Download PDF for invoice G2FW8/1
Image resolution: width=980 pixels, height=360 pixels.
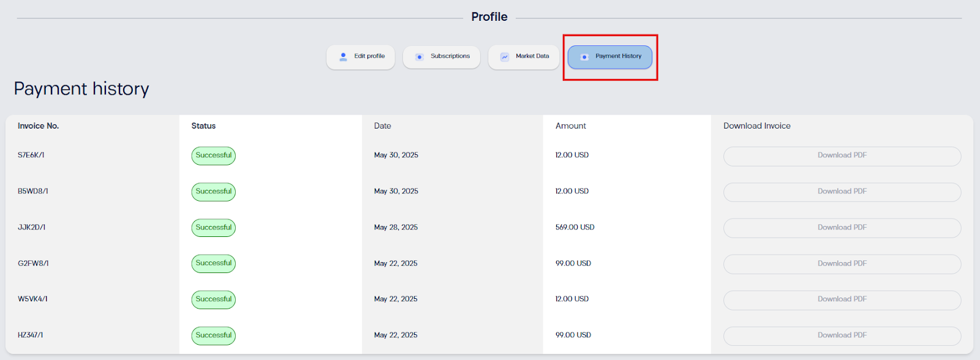click(842, 264)
